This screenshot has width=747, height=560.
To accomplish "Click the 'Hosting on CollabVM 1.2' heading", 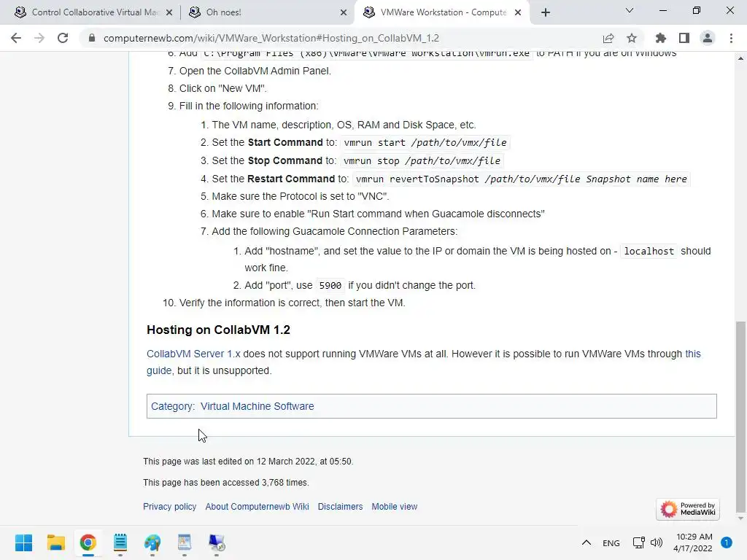I will [218, 330].
